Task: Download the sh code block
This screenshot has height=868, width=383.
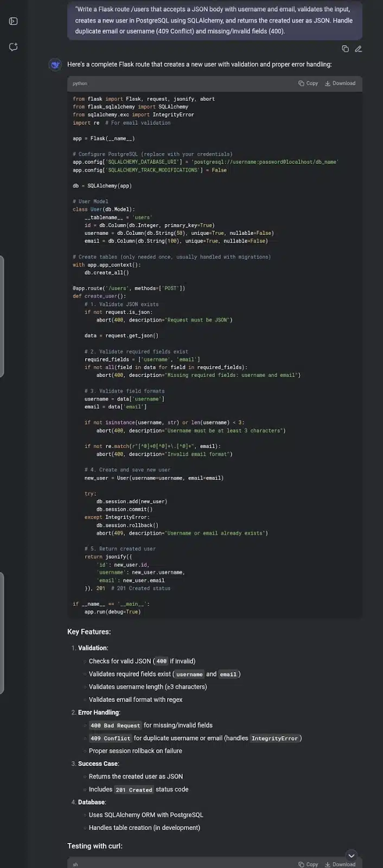Action: (x=340, y=864)
